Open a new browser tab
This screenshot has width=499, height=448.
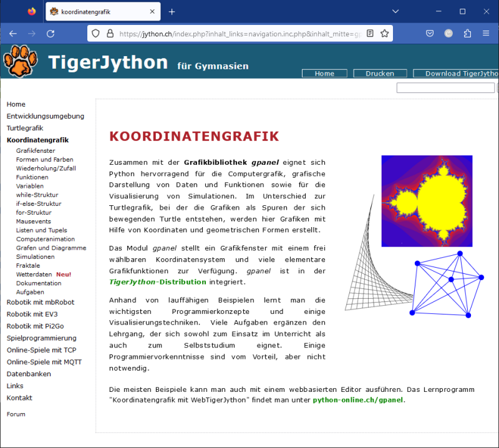[172, 12]
